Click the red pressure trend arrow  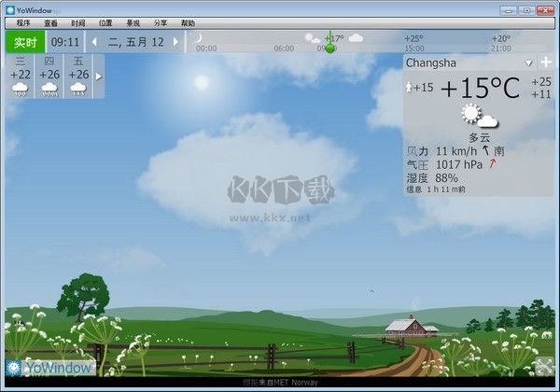click(493, 163)
